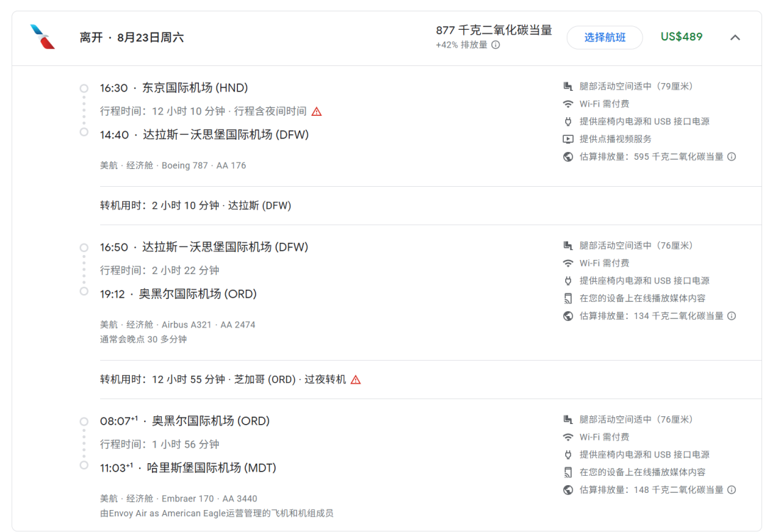Click legroom seat icon for 79厘米 flight
This screenshot has height=532, width=767.
(567, 87)
